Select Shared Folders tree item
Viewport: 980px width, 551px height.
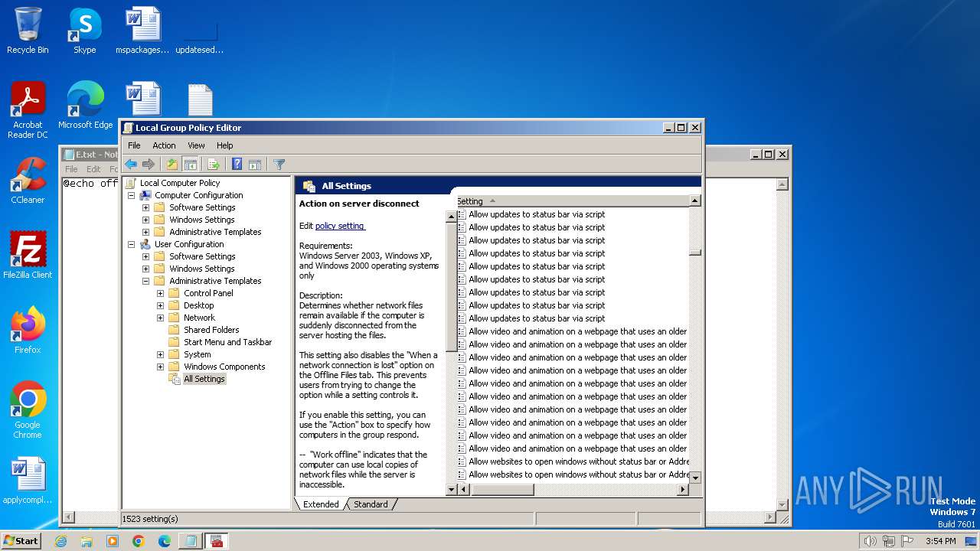[211, 330]
